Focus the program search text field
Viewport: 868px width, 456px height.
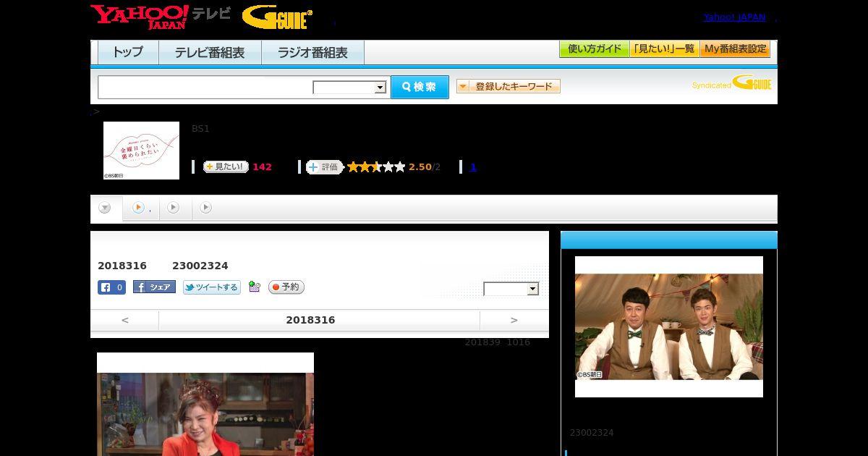pos(205,87)
